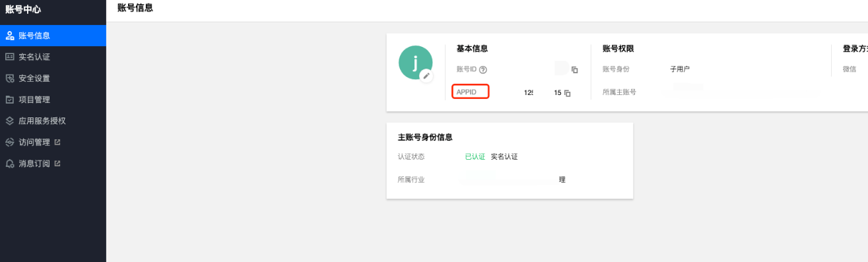
Task: Copy the APPID value using copy icon
Action: point(568,93)
